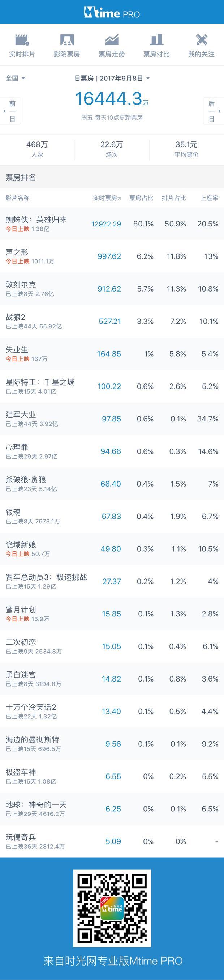Open the 影院票房 cinema icon
This screenshot has height=980, width=224.
point(67,39)
